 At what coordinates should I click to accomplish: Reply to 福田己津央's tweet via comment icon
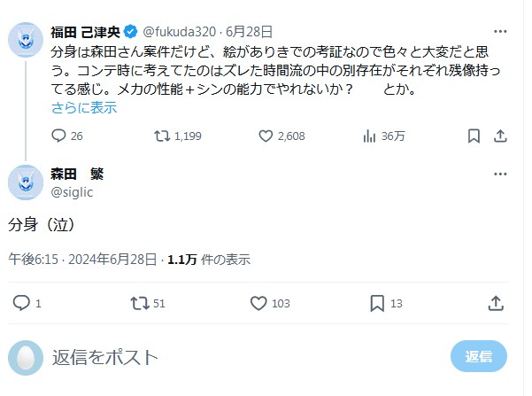pyautogui.click(x=60, y=136)
